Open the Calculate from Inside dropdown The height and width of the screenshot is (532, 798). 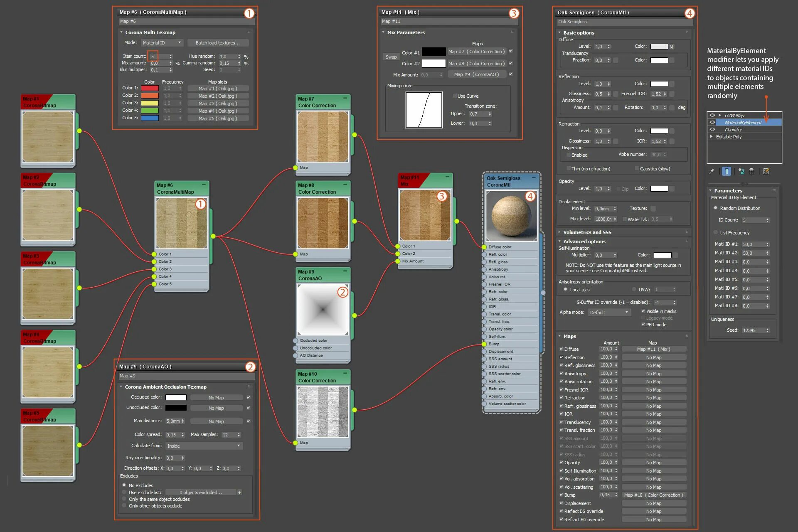[x=204, y=446]
